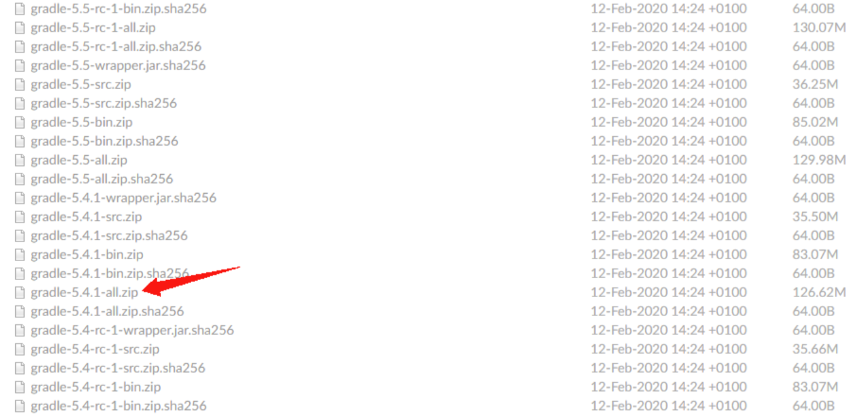Click the file icon next to gradle-5.5-all.zip
Image resolution: width=868 pixels, height=417 pixels.
[20, 160]
